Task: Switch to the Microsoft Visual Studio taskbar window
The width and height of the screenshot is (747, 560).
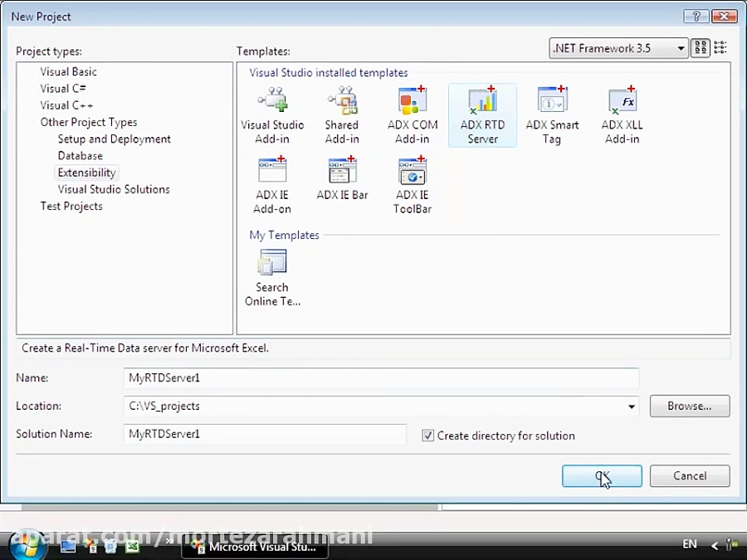Action: (x=254, y=547)
